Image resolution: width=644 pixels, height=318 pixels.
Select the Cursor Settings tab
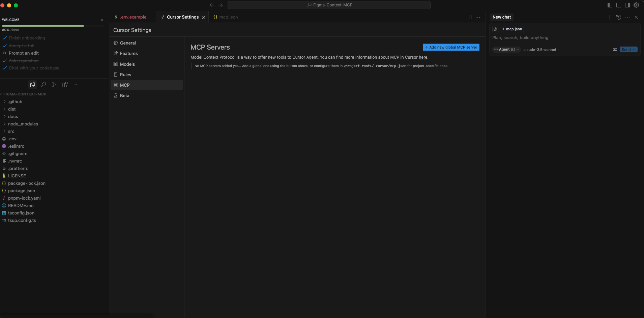[x=183, y=17]
